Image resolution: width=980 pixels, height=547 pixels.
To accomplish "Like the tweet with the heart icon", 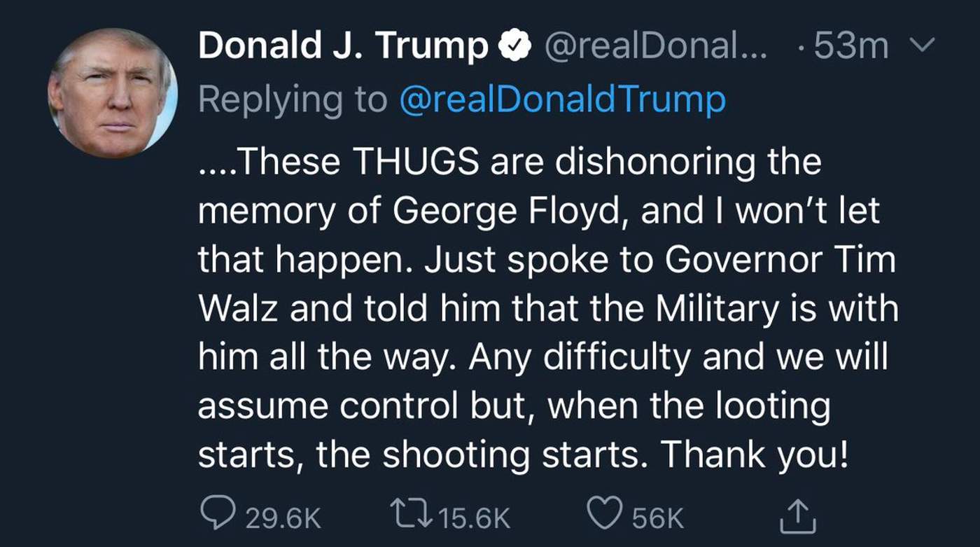I will pos(602,518).
